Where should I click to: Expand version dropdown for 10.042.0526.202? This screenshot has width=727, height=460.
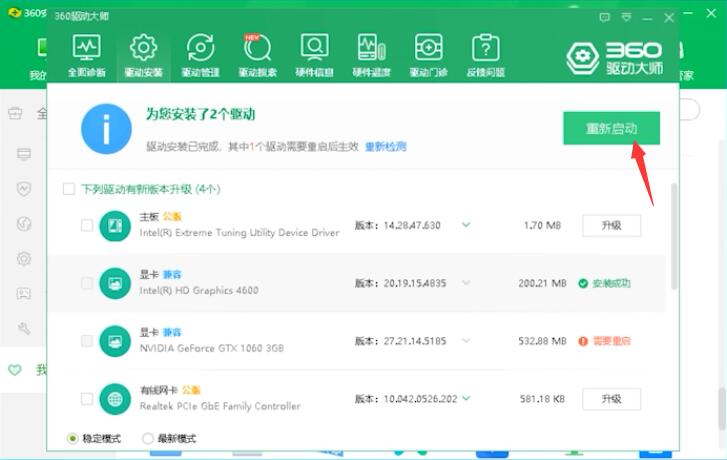coord(466,398)
